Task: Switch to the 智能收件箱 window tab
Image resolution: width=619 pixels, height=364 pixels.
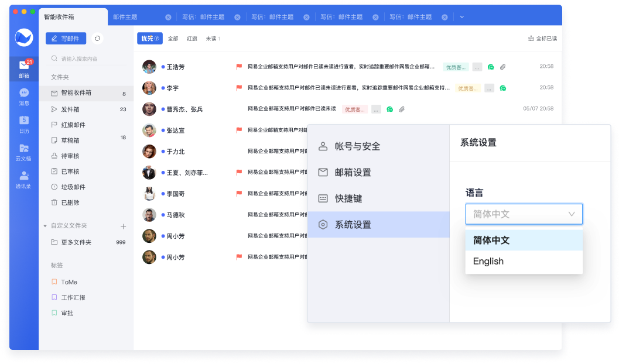Action: (x=73, y=17)
